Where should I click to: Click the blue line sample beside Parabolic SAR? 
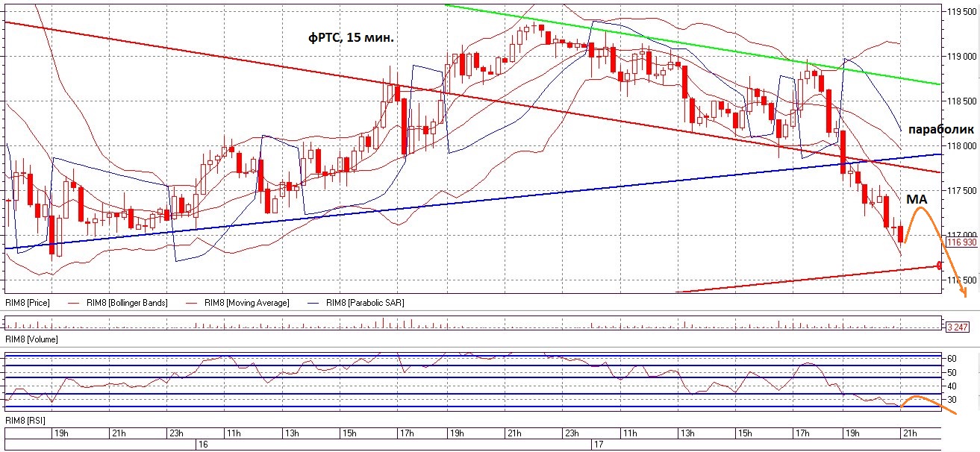point(313,304)
